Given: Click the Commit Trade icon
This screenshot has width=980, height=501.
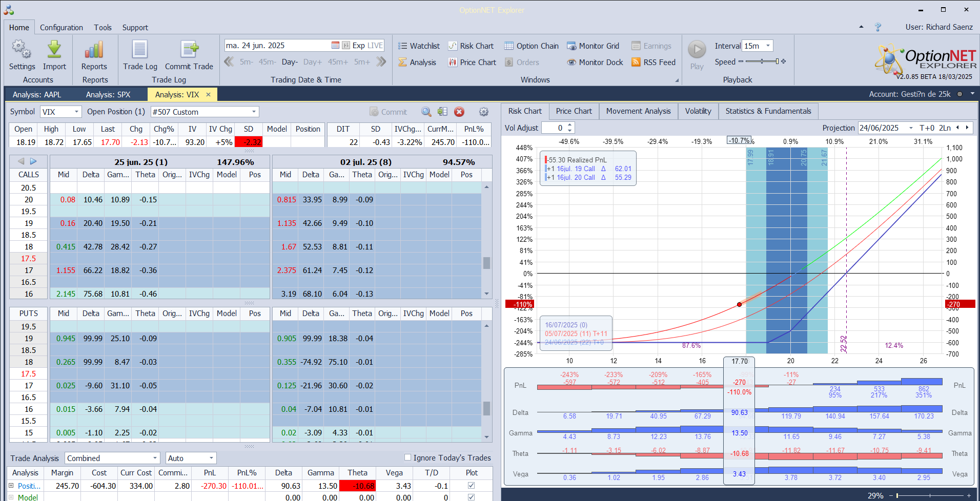Looking at the screenshot, I should click(x=189, y=49).
